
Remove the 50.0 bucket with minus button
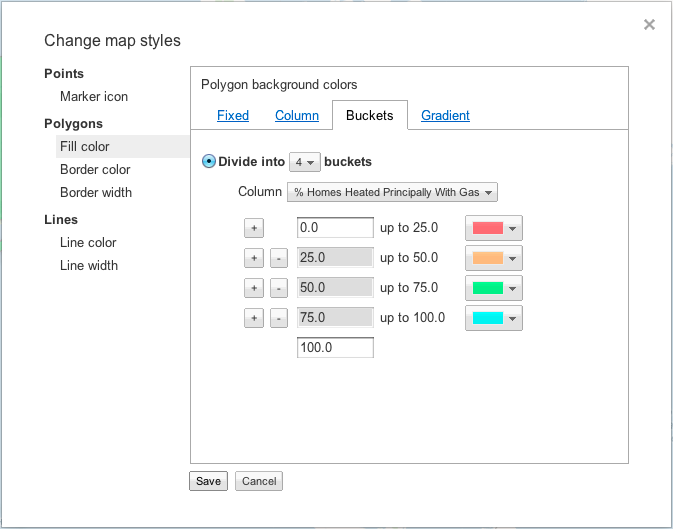tap(278, 288)
